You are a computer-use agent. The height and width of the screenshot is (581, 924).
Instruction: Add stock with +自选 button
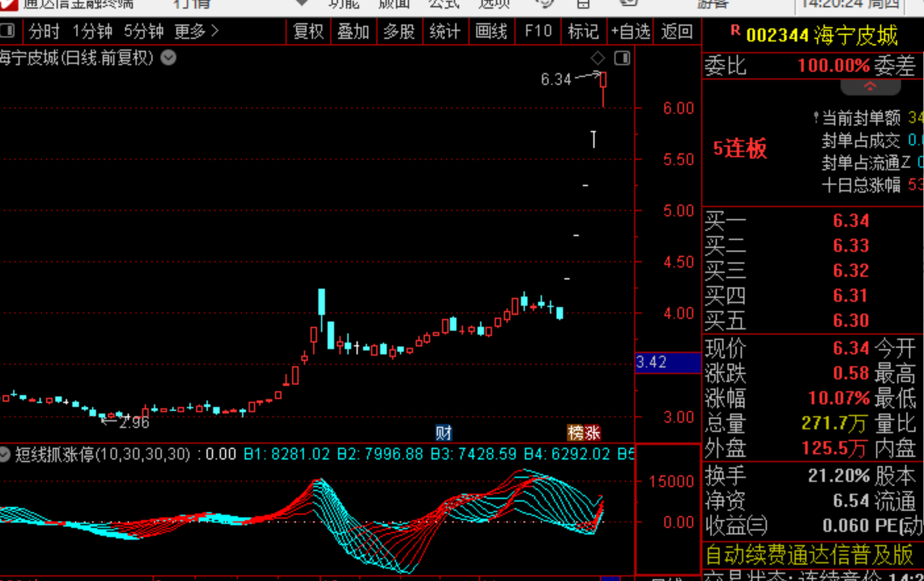(630, 32)
